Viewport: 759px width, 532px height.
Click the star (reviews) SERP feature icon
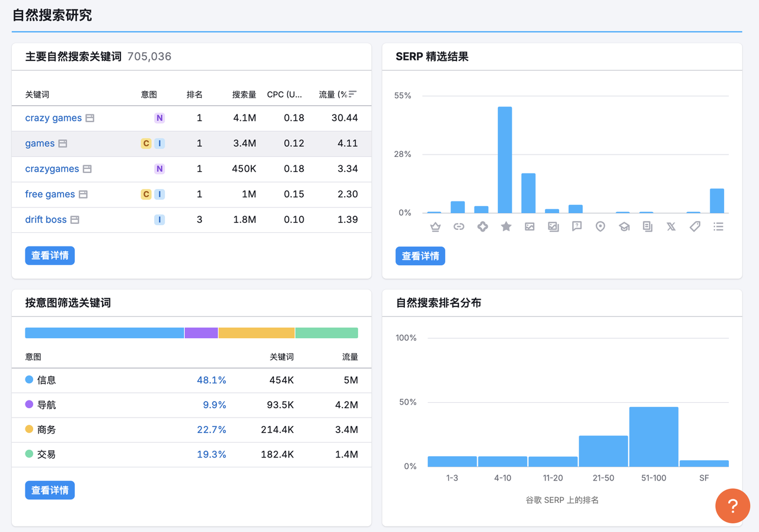506,226
